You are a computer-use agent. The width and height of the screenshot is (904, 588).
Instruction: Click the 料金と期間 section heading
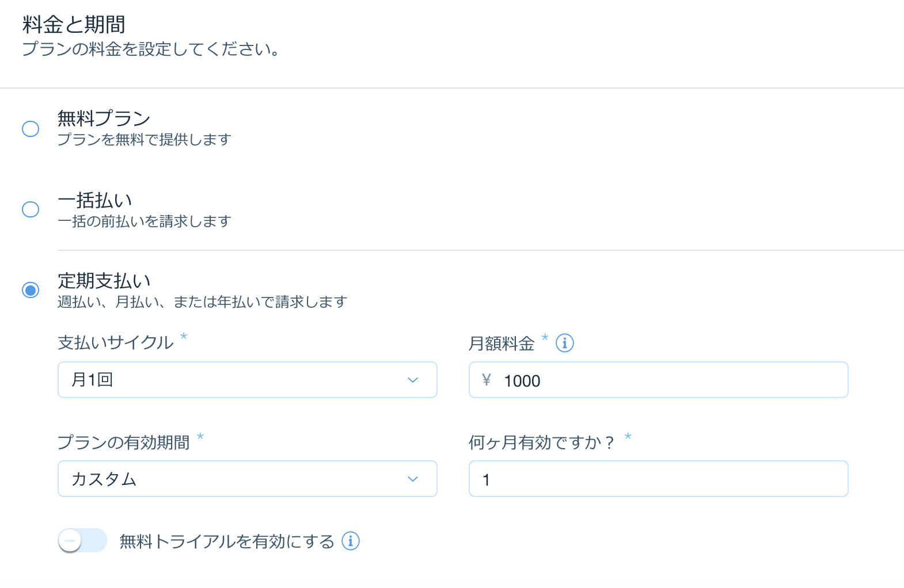[x=74, y=25]
